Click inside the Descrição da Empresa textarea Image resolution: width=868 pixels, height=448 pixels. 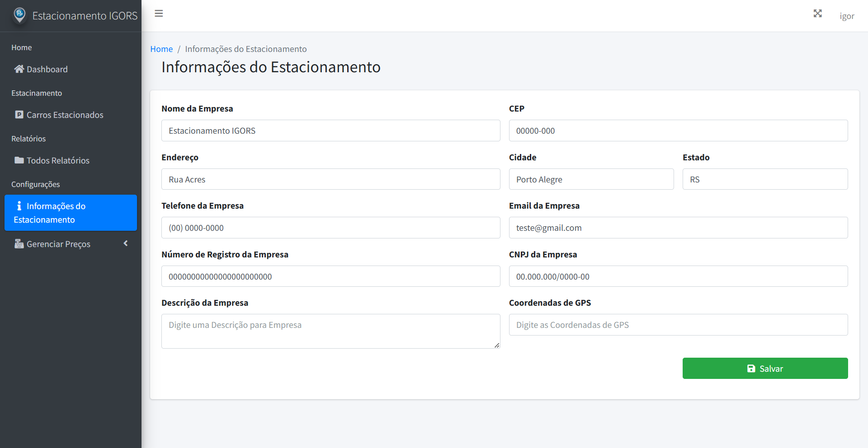pos(330,327)
